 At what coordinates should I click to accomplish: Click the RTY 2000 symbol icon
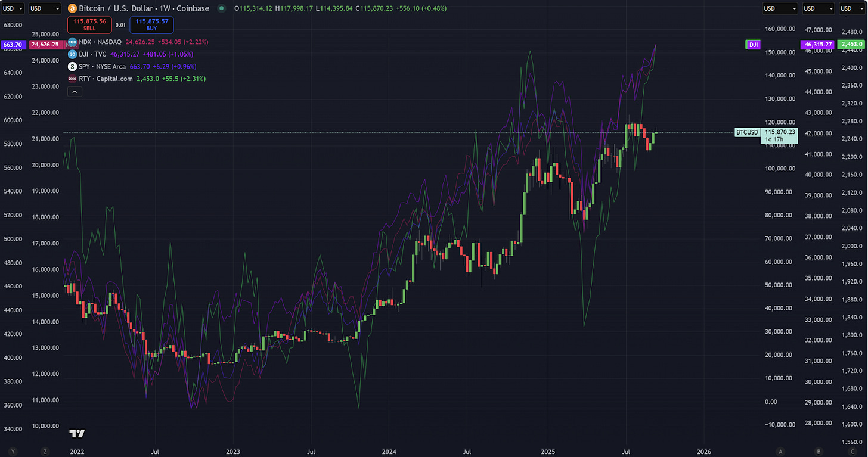coord(72,79)
